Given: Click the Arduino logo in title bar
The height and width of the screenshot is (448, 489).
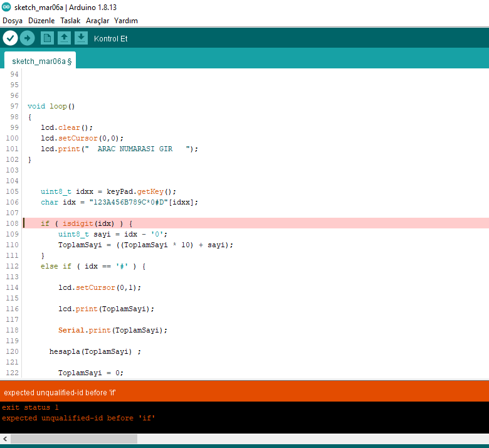Looking at the screenshot, I should [6, 7].
